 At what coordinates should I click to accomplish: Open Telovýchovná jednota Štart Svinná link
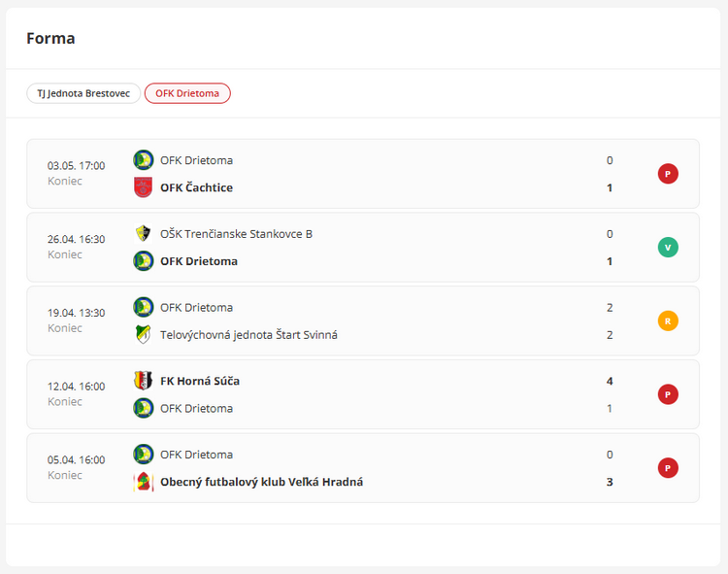click(x=248, y=335)
